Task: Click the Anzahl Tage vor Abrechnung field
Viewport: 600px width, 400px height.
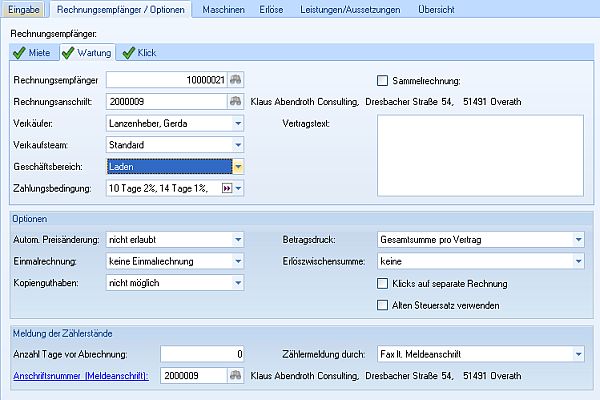Action: 203,354
